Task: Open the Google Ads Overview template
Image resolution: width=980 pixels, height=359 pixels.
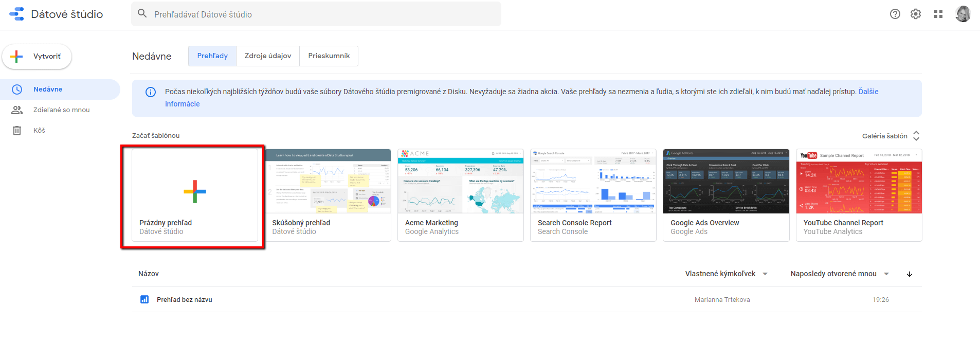Action: coord(726,195)
